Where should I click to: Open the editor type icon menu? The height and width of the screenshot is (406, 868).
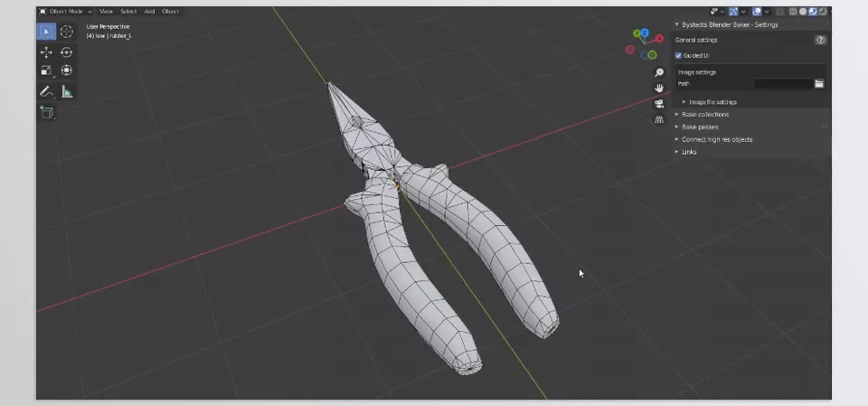coord(43,11)
